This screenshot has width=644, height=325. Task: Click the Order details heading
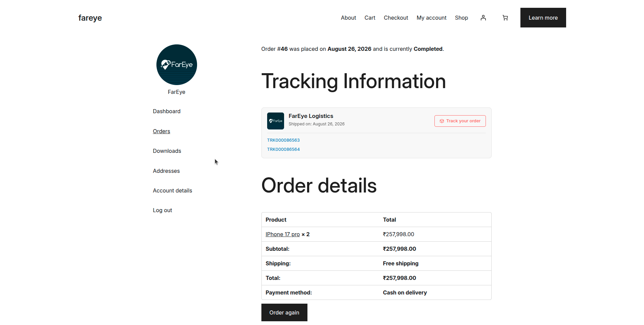coord(319,186)
